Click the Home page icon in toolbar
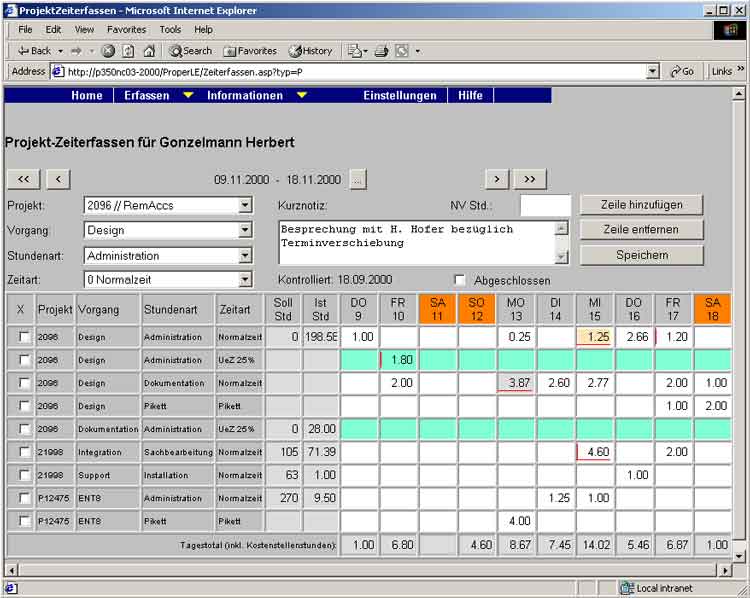 click(x=149, y=51)
